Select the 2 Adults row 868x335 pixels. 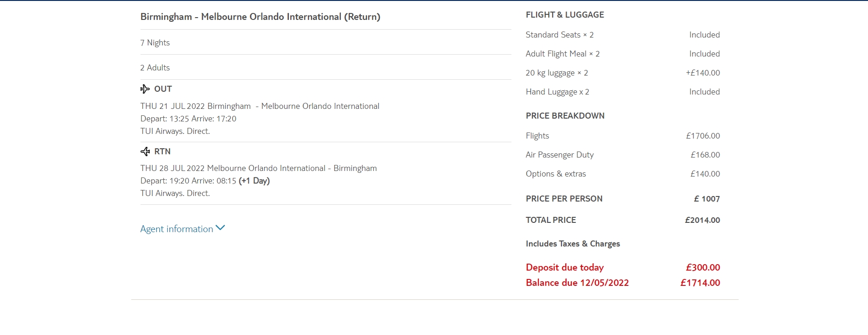coord(155,68)
